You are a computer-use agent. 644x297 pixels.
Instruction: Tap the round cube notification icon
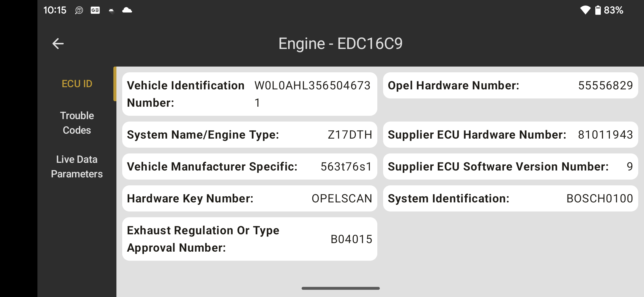[79, 10]
